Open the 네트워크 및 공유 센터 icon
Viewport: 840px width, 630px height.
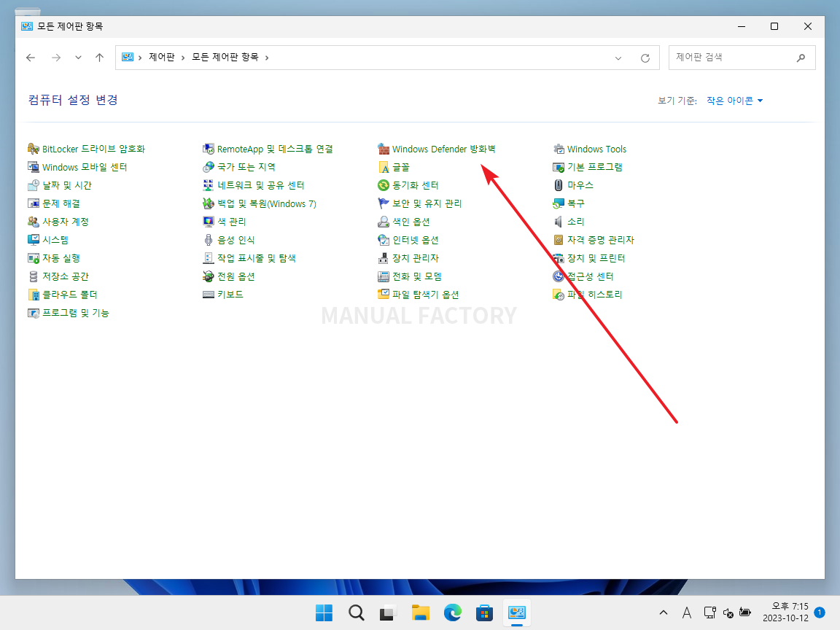[x=209, y=185]
